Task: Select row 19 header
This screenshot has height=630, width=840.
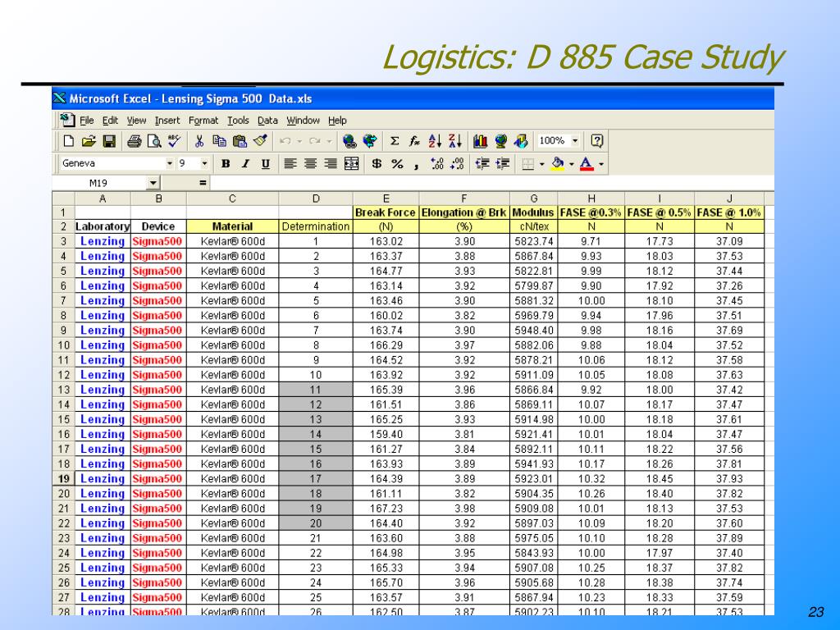Action: [64, 479]
